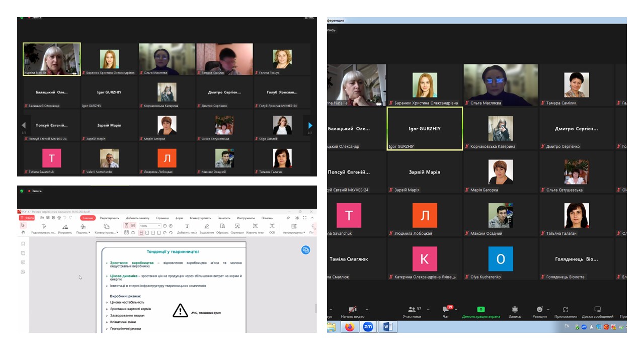Click the PDF editor vertical scrollbar
This screenshot has width=644, height=362.
315,308
